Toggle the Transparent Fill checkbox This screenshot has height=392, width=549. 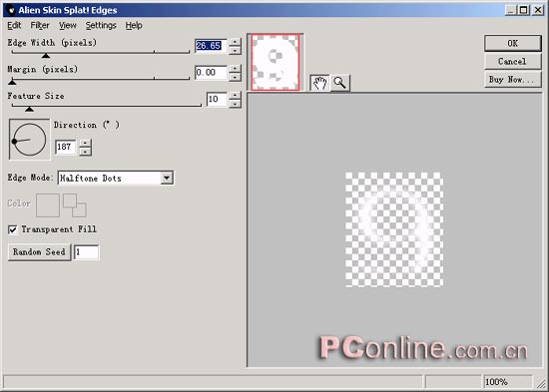[x=13, y=229]
